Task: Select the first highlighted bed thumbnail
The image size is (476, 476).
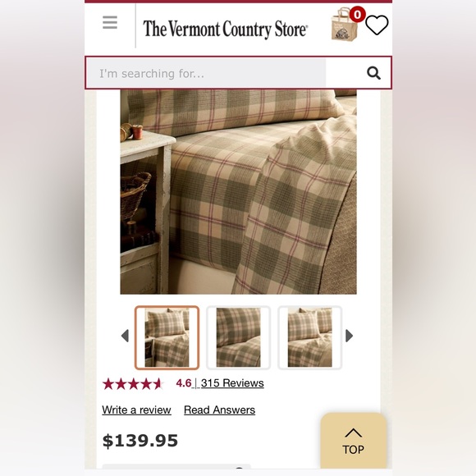Action: [167, 337]
